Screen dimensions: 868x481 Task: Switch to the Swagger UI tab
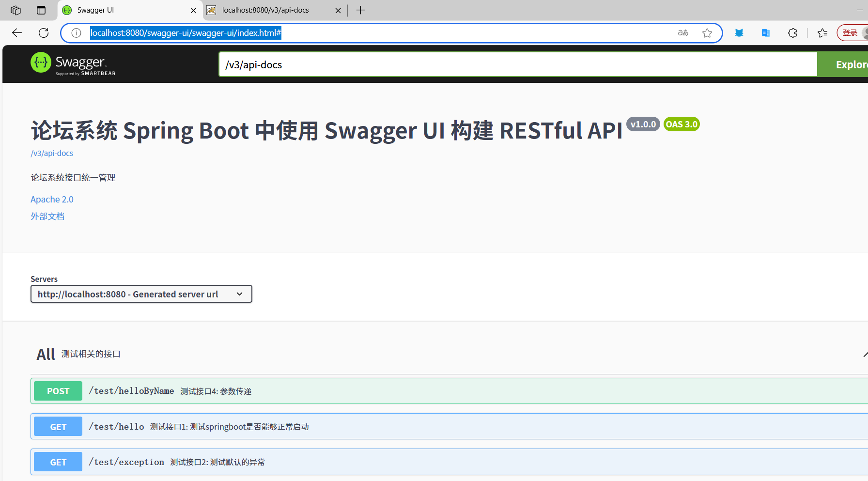[x=129, y=10]
